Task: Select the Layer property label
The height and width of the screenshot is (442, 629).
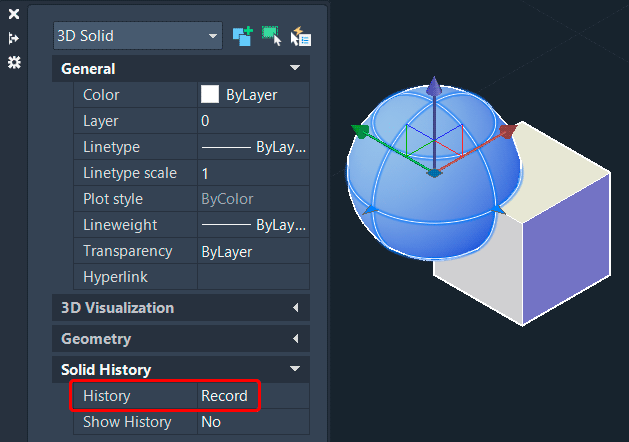Action: (x=101, y=121)
